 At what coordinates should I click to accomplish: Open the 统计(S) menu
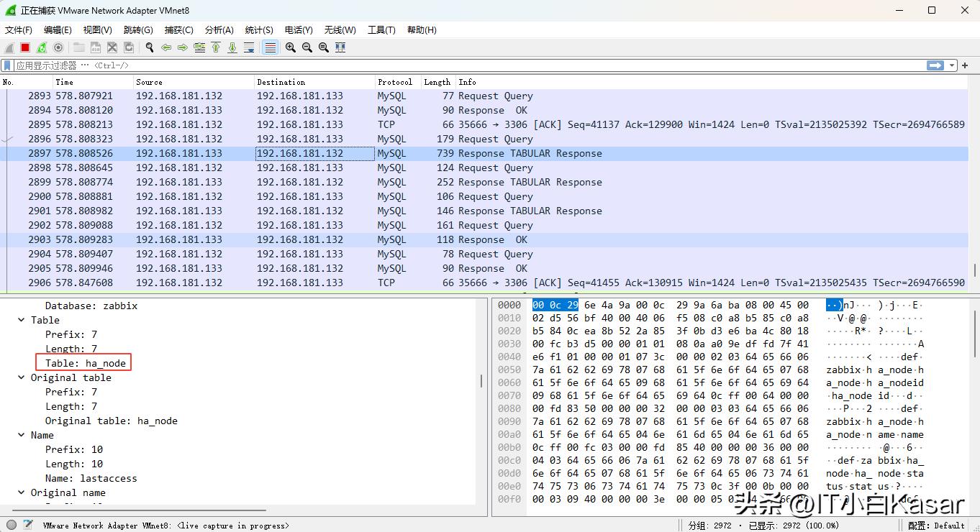click(259, 30)
